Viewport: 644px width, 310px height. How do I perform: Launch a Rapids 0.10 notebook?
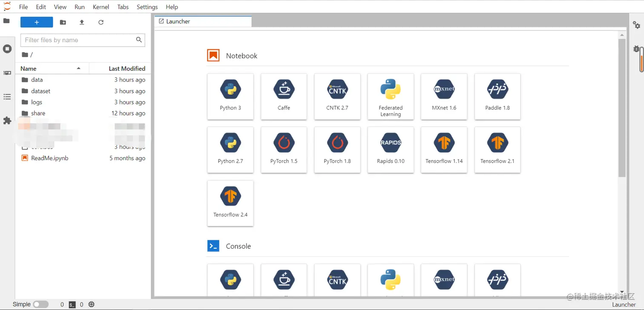[391, 150]
